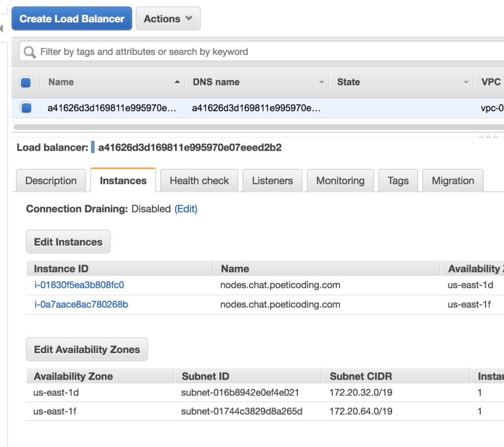The width and height of the screenshot is (504, 447).
Task: Click the Subnet ID column header
Action: coord(205,376)
